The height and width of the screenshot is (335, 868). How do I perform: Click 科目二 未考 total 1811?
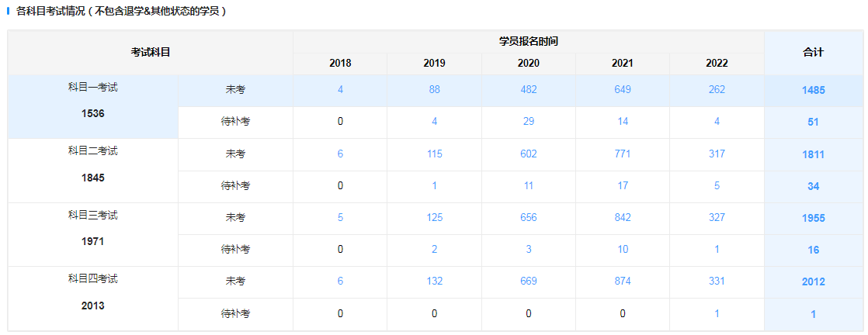coord(813,154)
